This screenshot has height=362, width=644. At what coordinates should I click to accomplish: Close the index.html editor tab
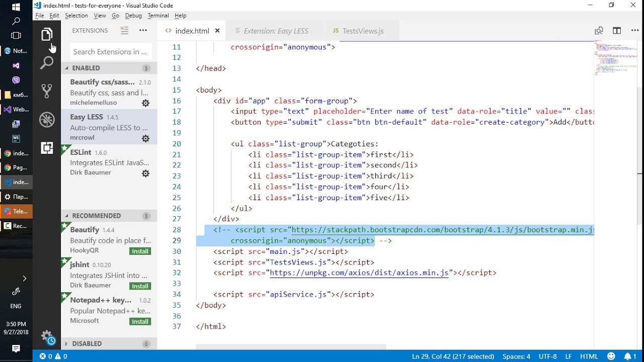(x=217, y=31)
